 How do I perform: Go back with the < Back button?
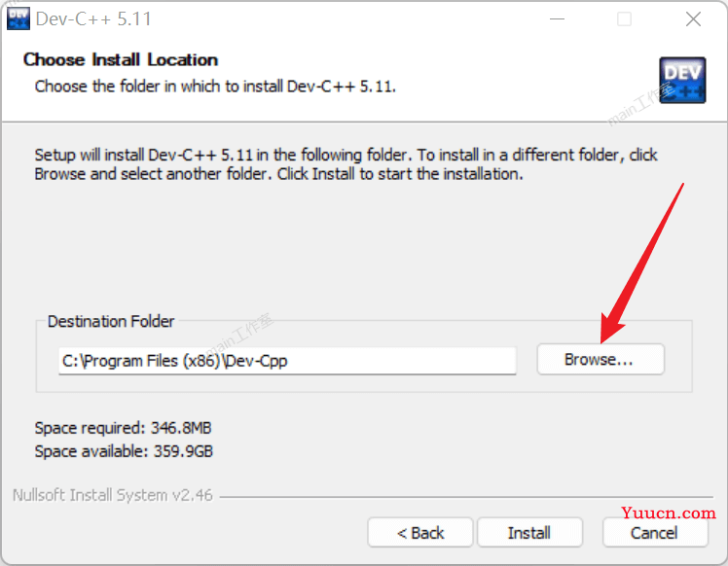[420, 533]
